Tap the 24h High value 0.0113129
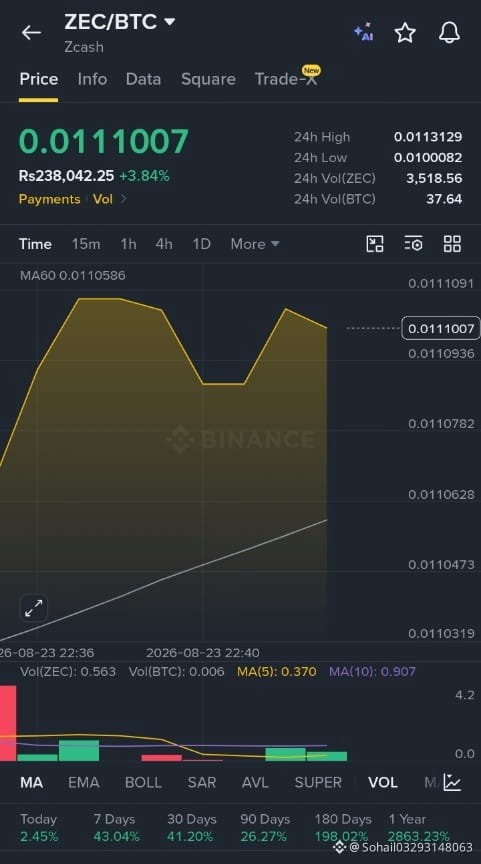 click(x=428, y=137)
